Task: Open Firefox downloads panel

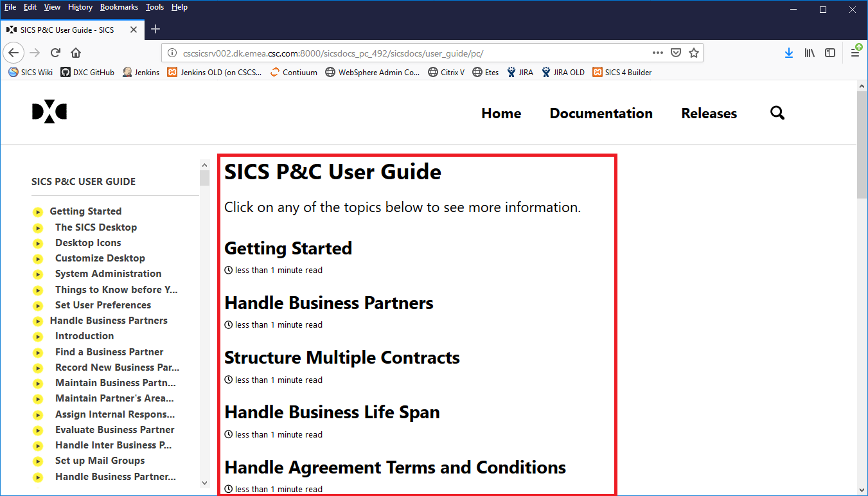Action: click(789, 53)
